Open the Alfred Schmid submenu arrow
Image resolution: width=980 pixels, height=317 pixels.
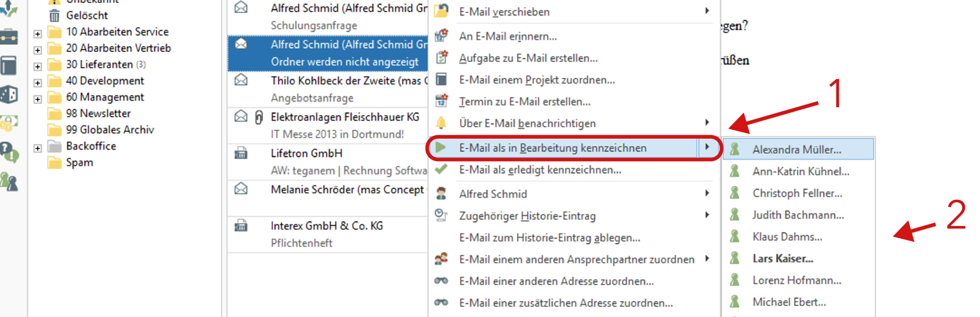[708, 194]
